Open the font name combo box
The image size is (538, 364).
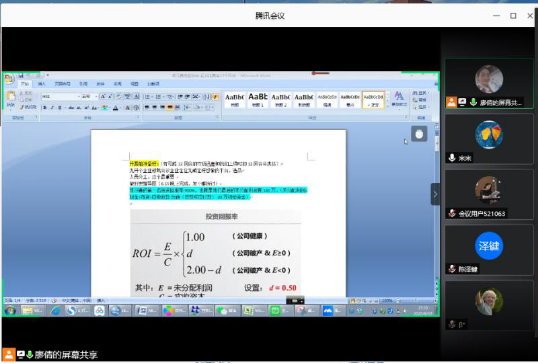(x=61, y=97)
